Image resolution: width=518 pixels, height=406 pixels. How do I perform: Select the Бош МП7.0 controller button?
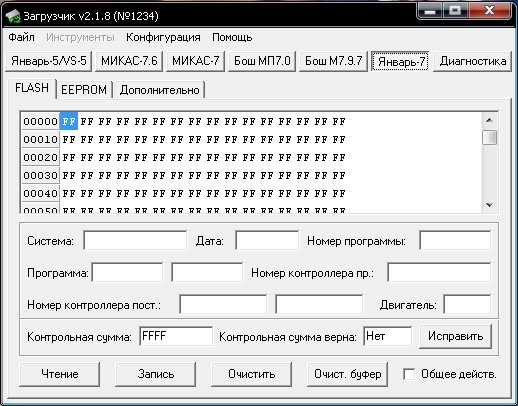(262, 61)
